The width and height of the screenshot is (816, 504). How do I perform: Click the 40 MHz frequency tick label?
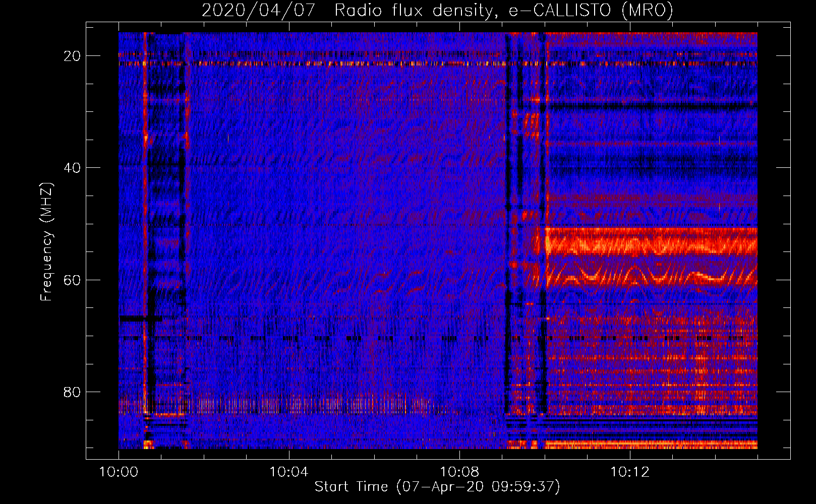coord(72,168)
